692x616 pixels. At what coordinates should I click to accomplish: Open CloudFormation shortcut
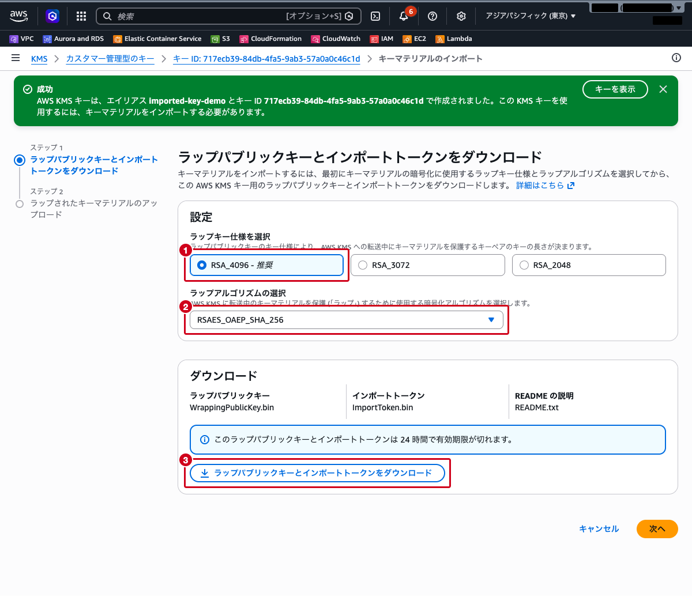pos(271,39)
